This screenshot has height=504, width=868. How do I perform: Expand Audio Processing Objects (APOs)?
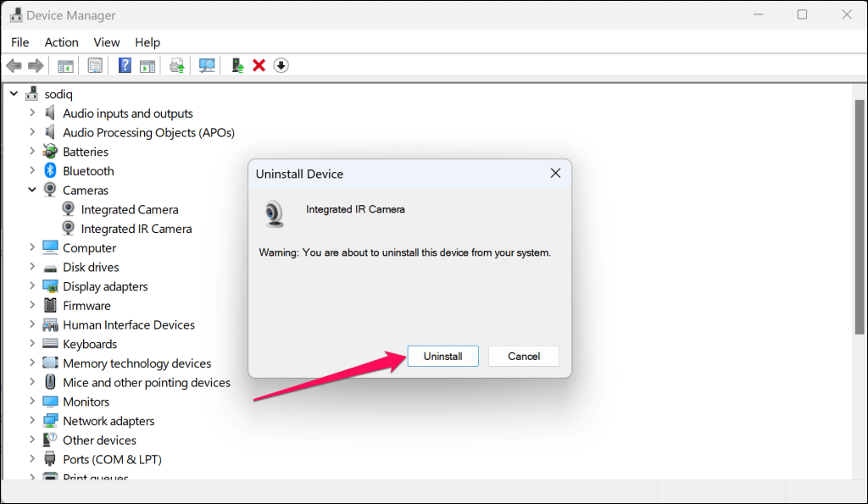coord(32,132)
